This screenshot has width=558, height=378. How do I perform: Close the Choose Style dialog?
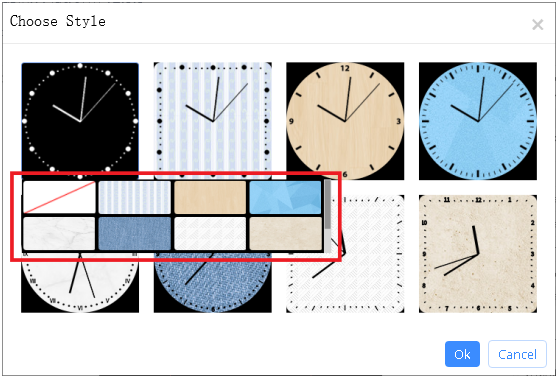(x=537, y=25)
